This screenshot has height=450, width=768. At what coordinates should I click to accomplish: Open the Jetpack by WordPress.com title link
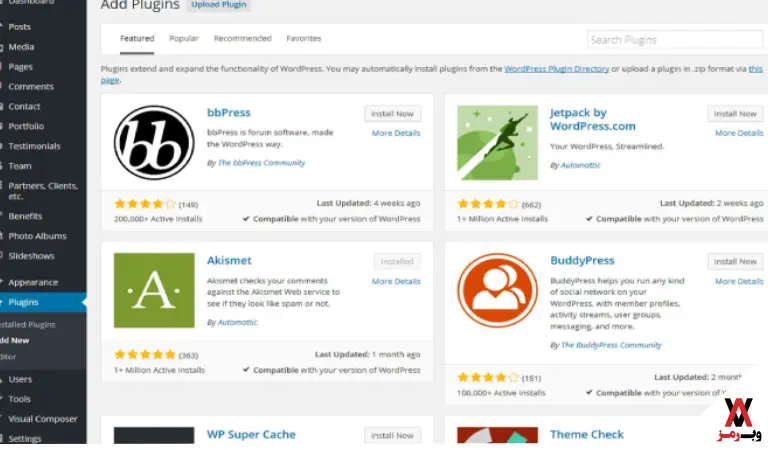tap(593, 119)
